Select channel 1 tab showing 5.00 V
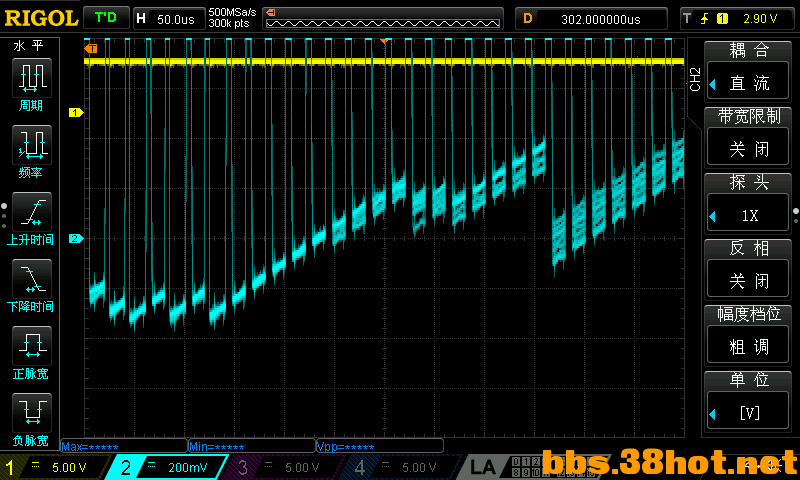The height and width of the screenshot is (480, 800). coord(55,467)
